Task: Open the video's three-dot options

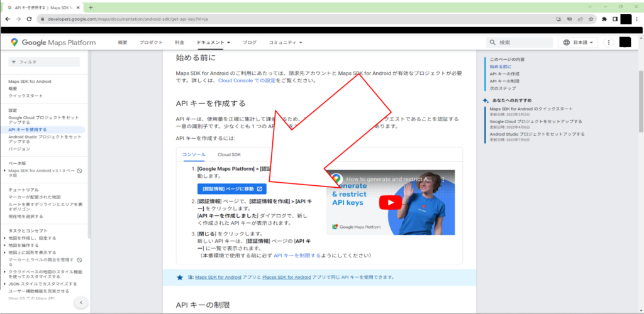Action: (443, 180)
